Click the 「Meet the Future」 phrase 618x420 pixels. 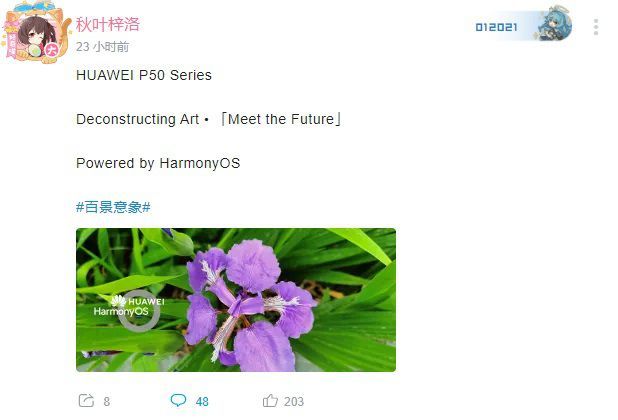tap(281, 119)
